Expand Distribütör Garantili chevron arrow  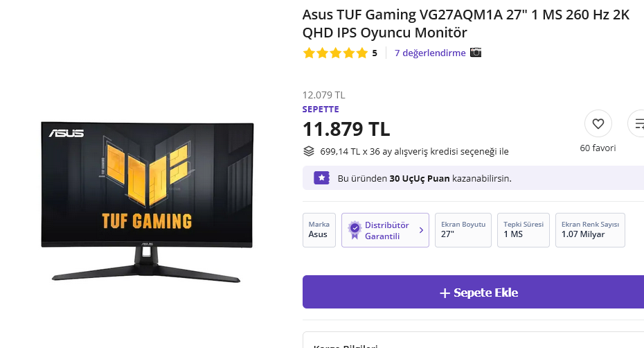pyautogui.click(x=421, y=230)
